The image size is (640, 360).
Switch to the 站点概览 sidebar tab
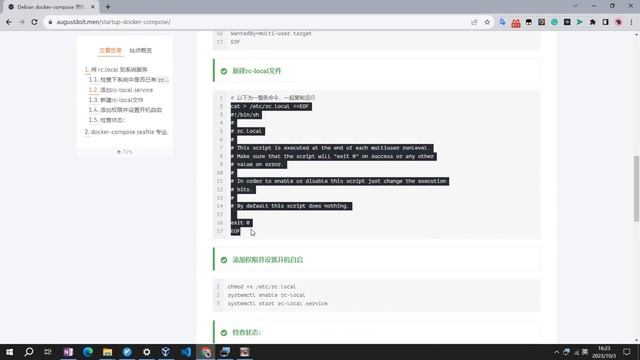coord(140,50)
